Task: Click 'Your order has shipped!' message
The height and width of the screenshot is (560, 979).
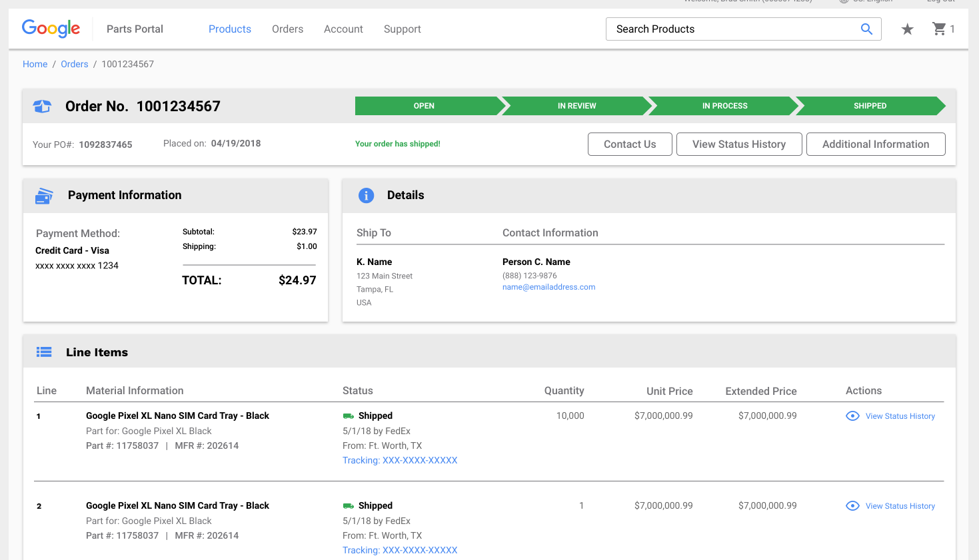Action: 398,144
